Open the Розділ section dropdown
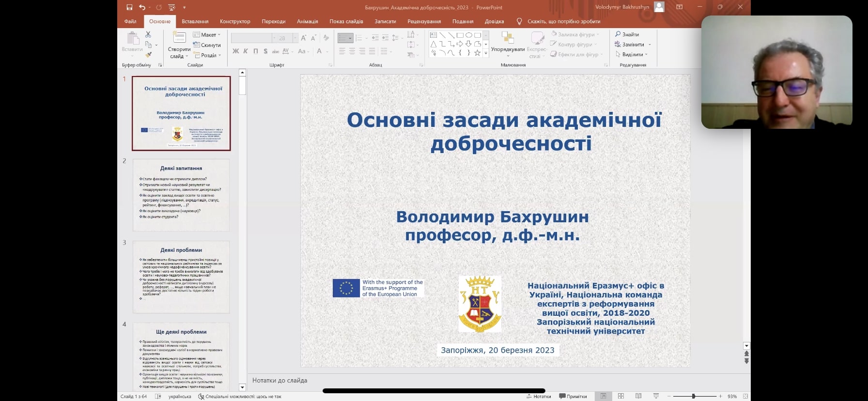 point(207,55)
